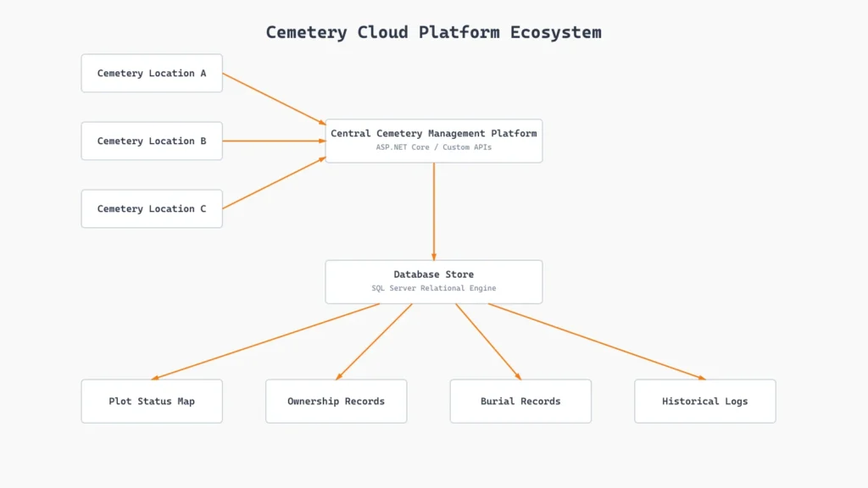This screenshot has height=488, width=868.
Task: Click the arrow from Location C to platform
Action: tap(274, 183)
